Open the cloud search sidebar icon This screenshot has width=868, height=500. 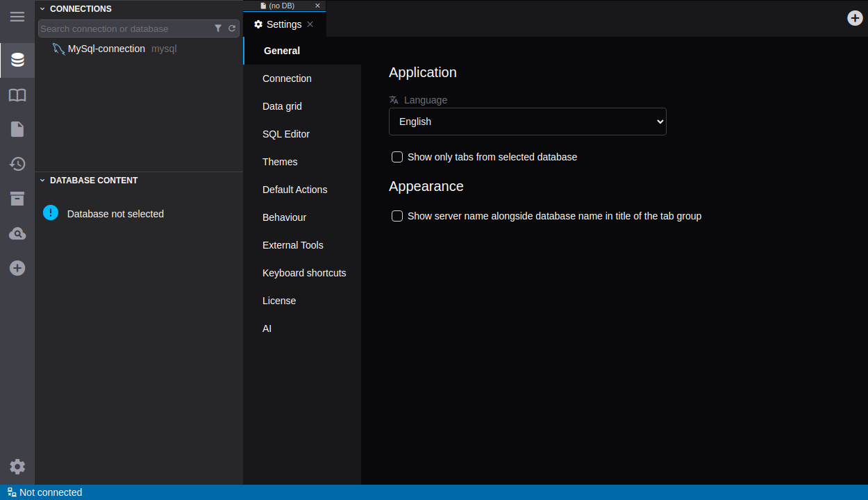[17, 233]
